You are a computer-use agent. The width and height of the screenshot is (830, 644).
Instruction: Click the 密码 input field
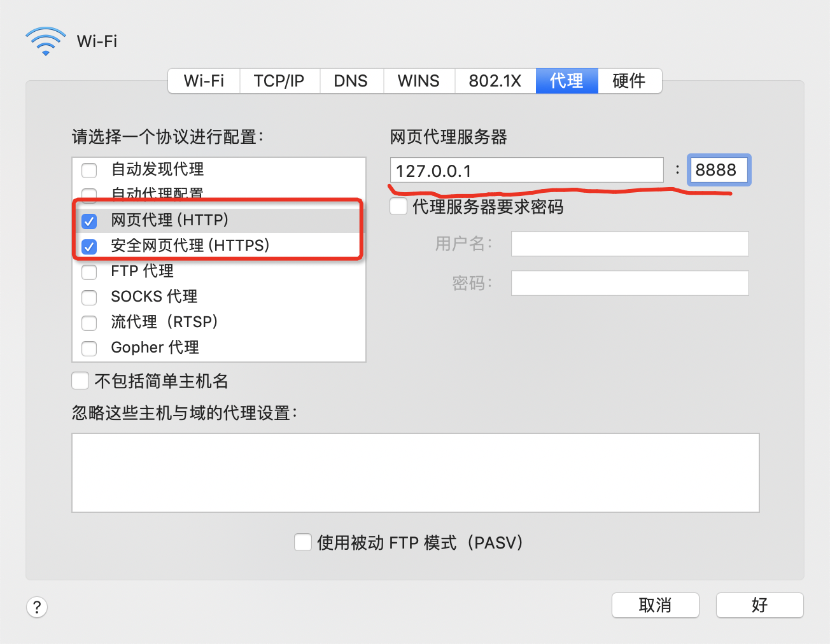[630, 283]
